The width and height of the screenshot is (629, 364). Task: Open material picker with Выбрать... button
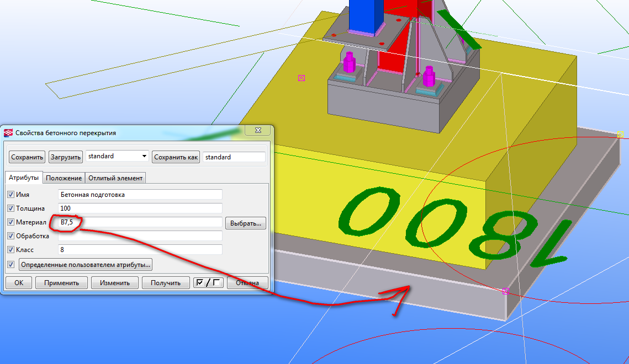[x=246, y=223]
